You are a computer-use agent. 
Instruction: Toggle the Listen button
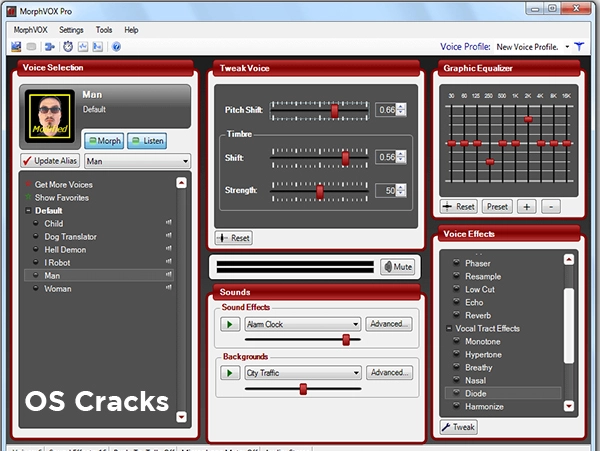click(147, 141)
